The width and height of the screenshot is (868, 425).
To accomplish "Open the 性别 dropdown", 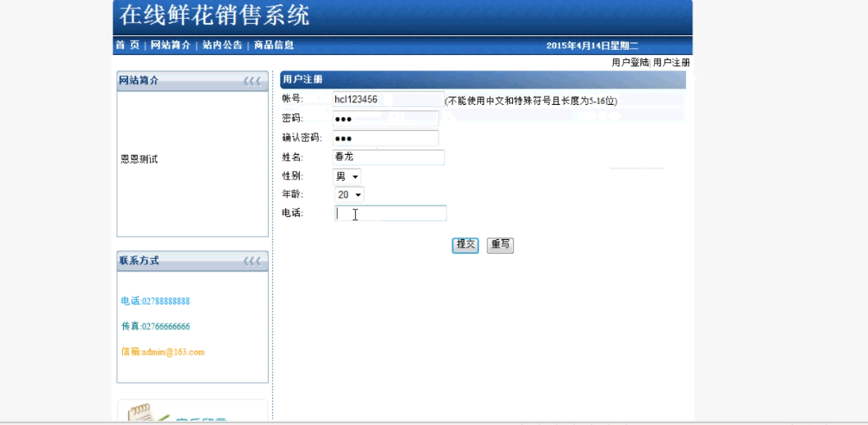I will point(347,177).
